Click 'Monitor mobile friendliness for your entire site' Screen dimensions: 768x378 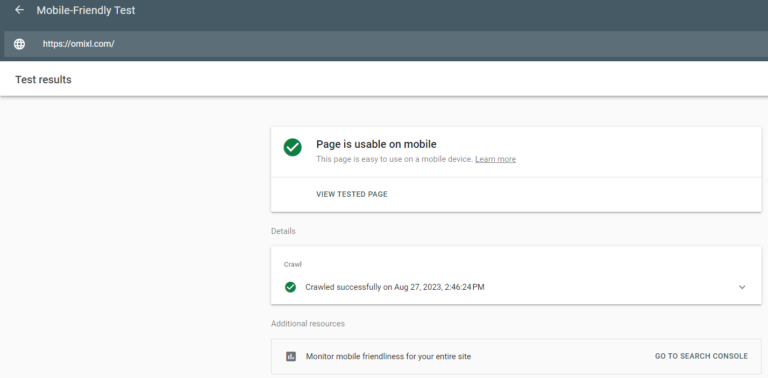coord(388,356)
